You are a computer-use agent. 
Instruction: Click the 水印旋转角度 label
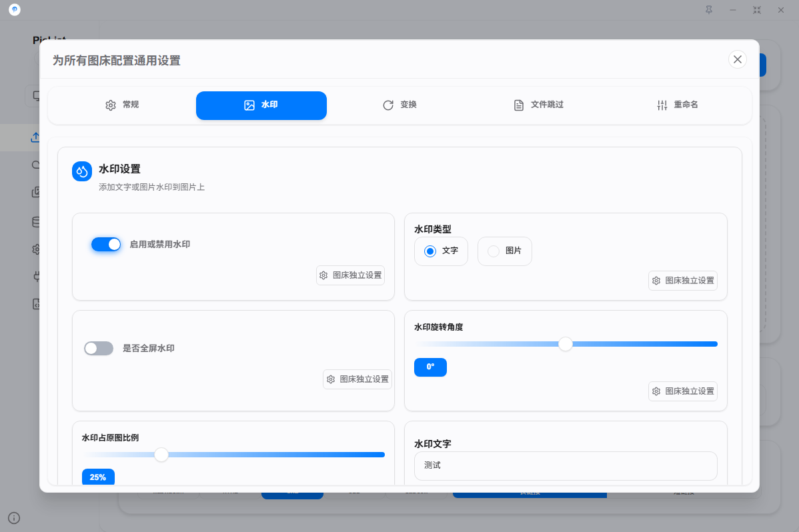pyautogui.click(x=439, y=327)
